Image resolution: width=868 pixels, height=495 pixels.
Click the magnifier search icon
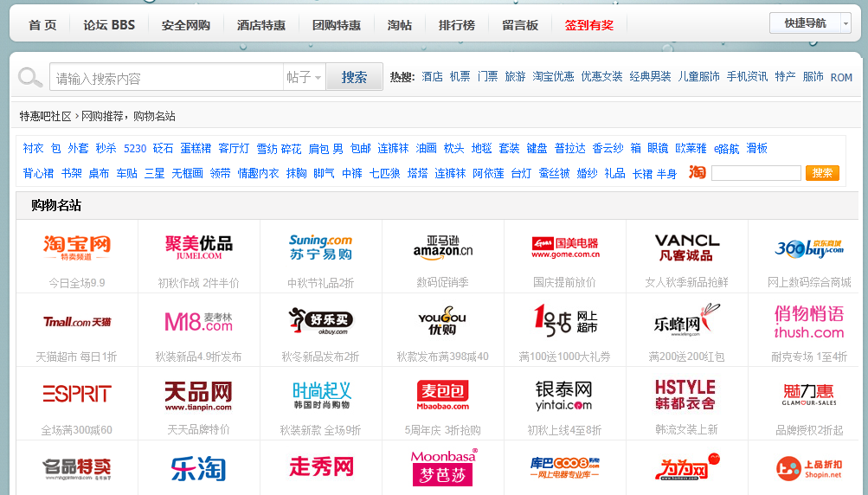[x=30, y=78]
